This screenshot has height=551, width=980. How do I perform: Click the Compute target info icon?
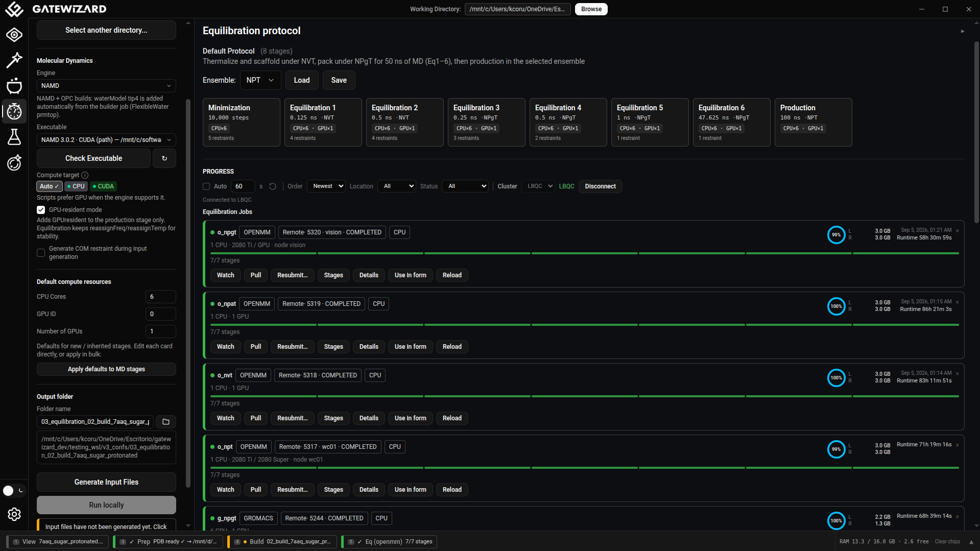(x=85, y=175)
